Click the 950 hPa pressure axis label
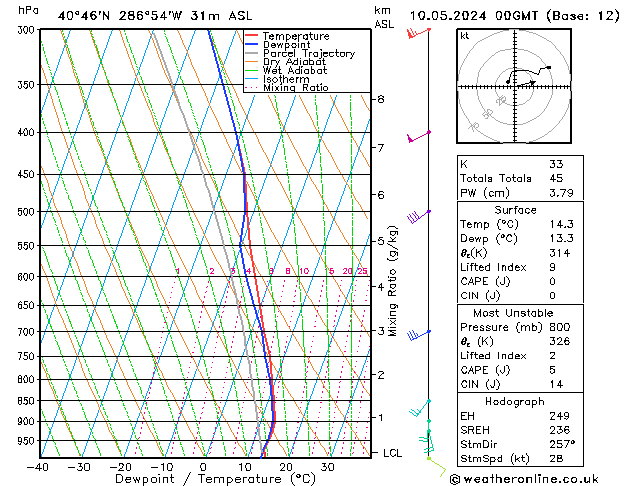The image size is (629, 486). (28, 441)
